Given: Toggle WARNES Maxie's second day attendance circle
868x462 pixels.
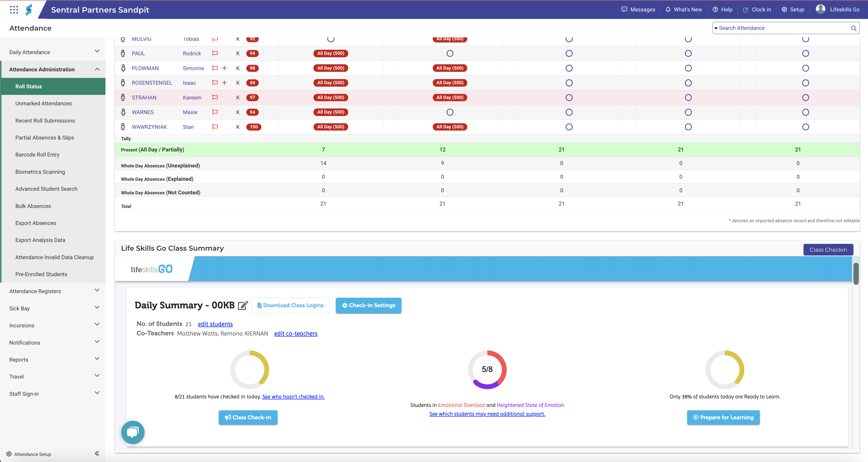Looking at the screenshot, I should coord(450,112).
